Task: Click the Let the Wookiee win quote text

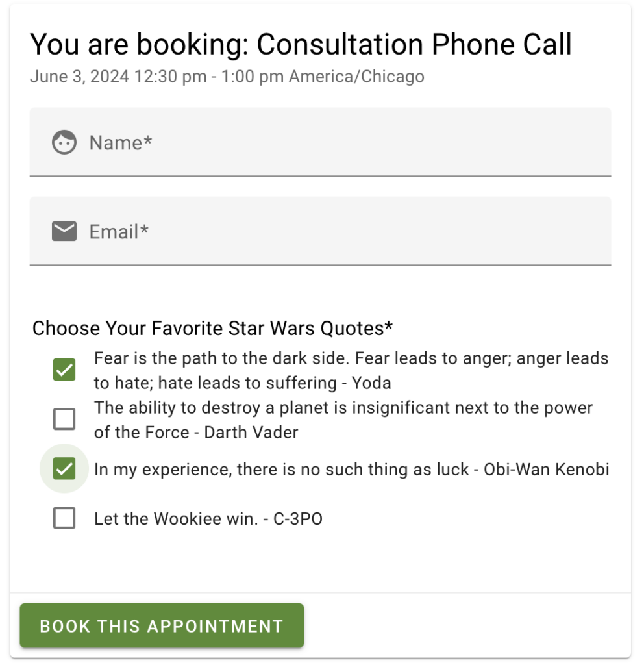Action: click(x=209, y=518)
